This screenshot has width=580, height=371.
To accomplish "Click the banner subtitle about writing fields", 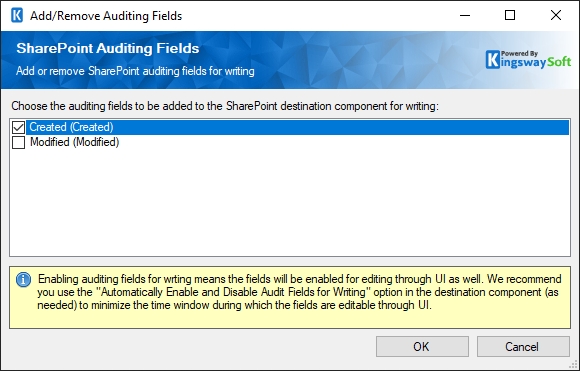I will (135, 71).
